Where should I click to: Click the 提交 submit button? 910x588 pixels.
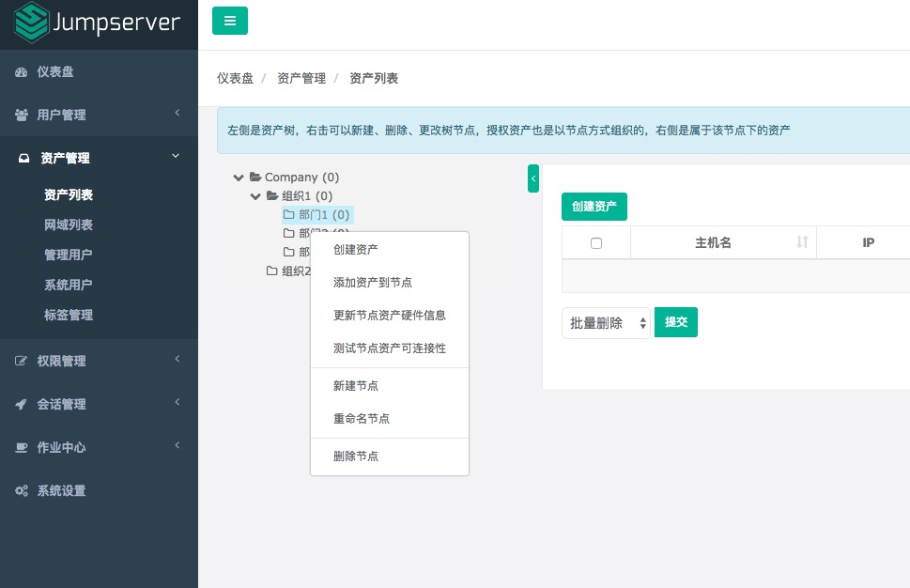tap(676, 322)
